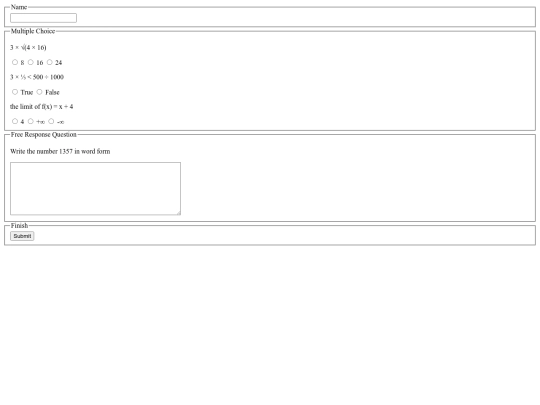540x405 pixels.
Task: Pick the False radio option
Action: [39, 92]
